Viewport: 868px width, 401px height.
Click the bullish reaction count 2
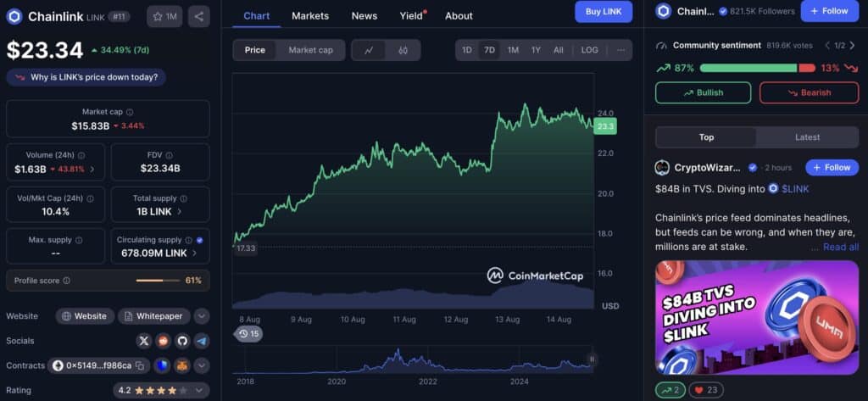coord(670,390)
